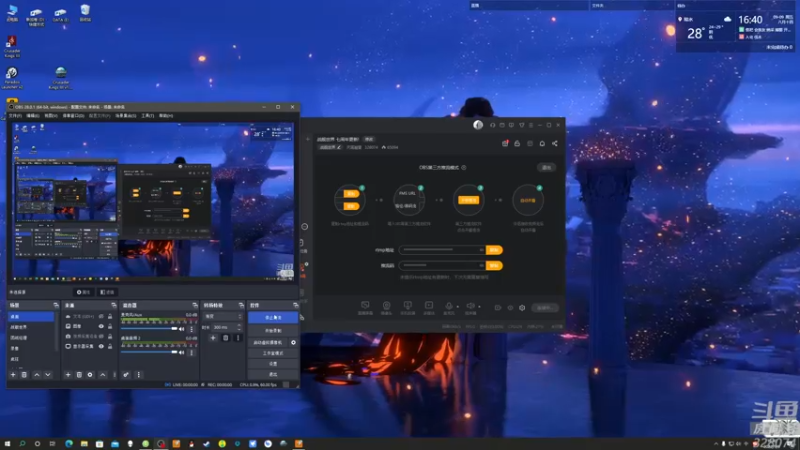Pop out the Sources dock using its header icon
The height and width of the screenshot is (450, 800).
click(114, 305)
